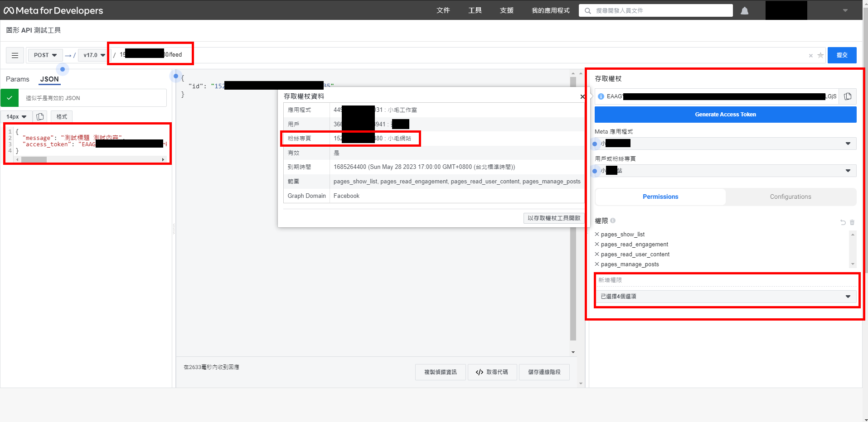868x422 pixels.
Task: Favorite this query with the star icon
Action: point(820,55)
